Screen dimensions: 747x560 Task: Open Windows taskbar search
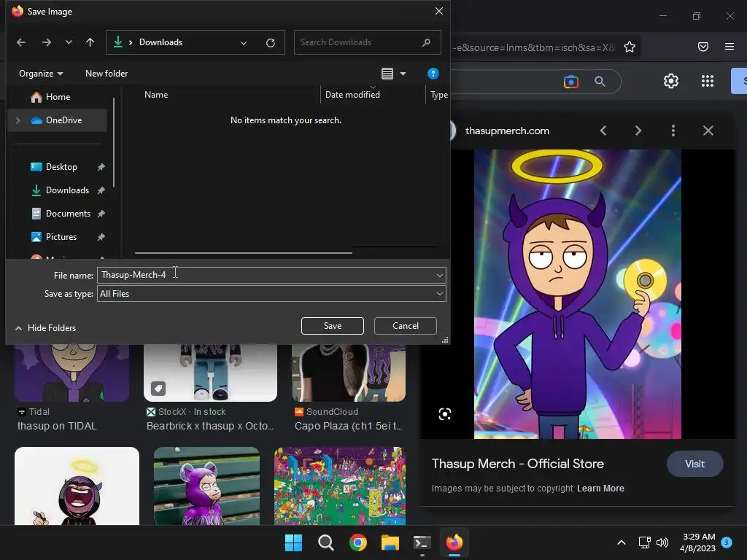pos(326,542)
